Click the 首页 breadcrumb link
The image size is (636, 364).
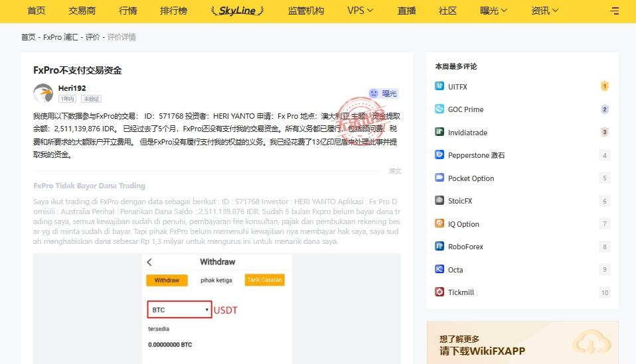(x=28, y=37)
